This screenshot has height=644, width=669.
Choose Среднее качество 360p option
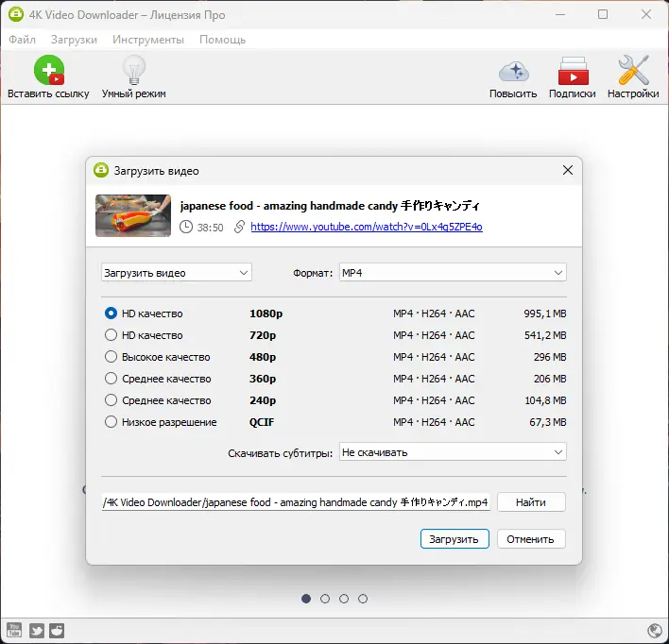[111, 379]
